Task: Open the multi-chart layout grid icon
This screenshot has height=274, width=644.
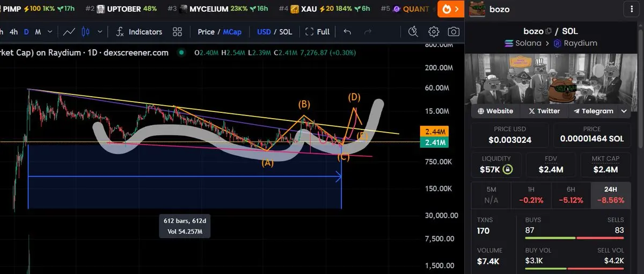Action: click(x=178, y=32)
